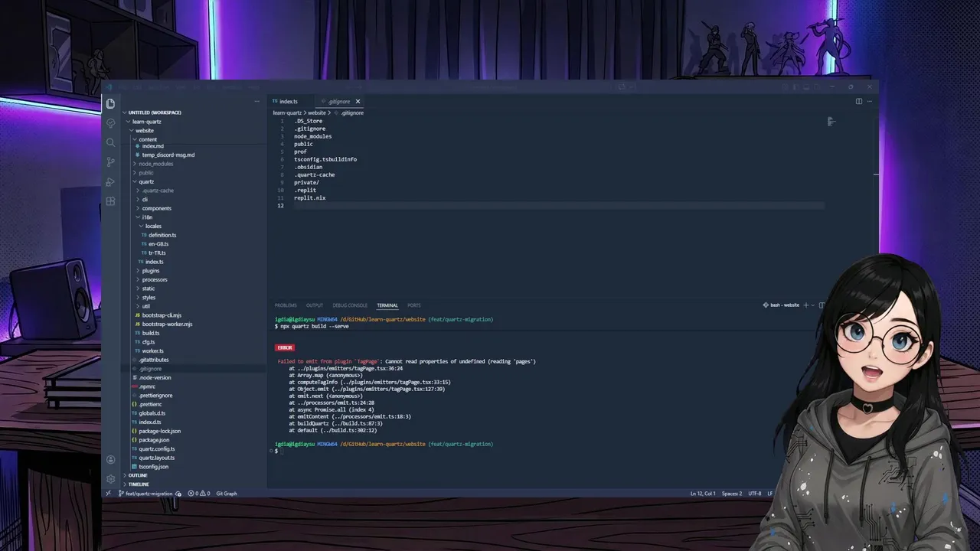Switch to the .gitignore editor tab

[338, 101]
